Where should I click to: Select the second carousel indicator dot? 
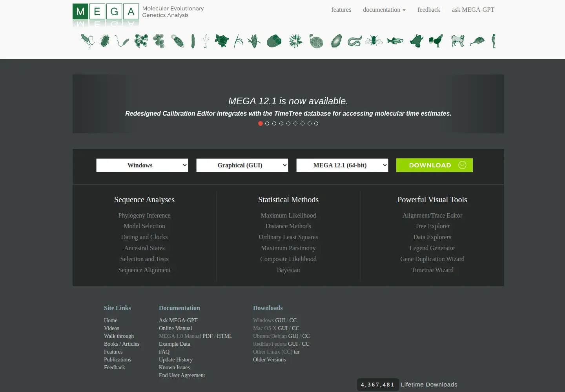click(267, 123)
